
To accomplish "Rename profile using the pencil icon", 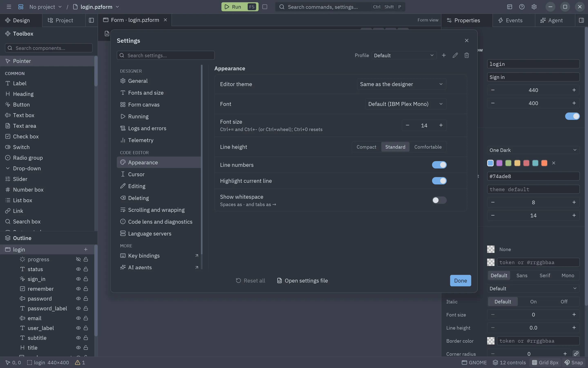I will (x=455, y=55).
